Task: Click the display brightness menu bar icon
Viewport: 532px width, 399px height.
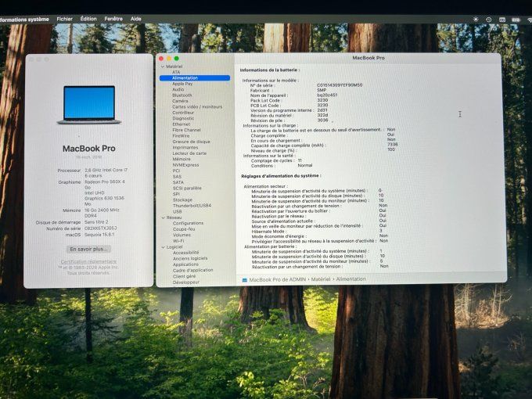Action: coord(476,20)
